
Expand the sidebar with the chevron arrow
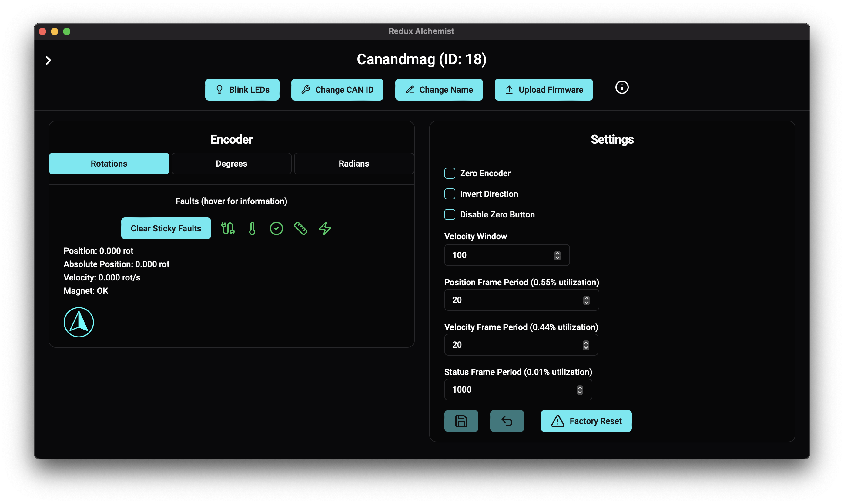[x=48, y=61]
